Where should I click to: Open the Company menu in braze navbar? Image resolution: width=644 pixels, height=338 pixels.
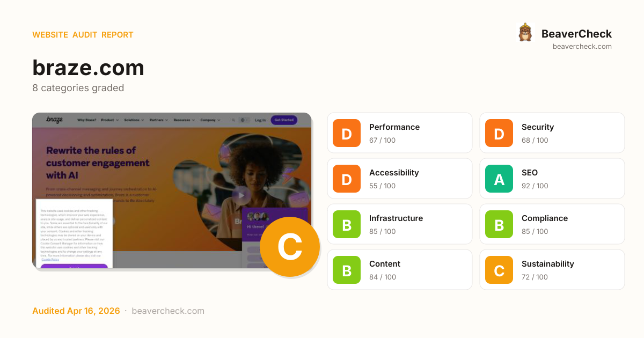pyautogui.click(x=210, y=120)
